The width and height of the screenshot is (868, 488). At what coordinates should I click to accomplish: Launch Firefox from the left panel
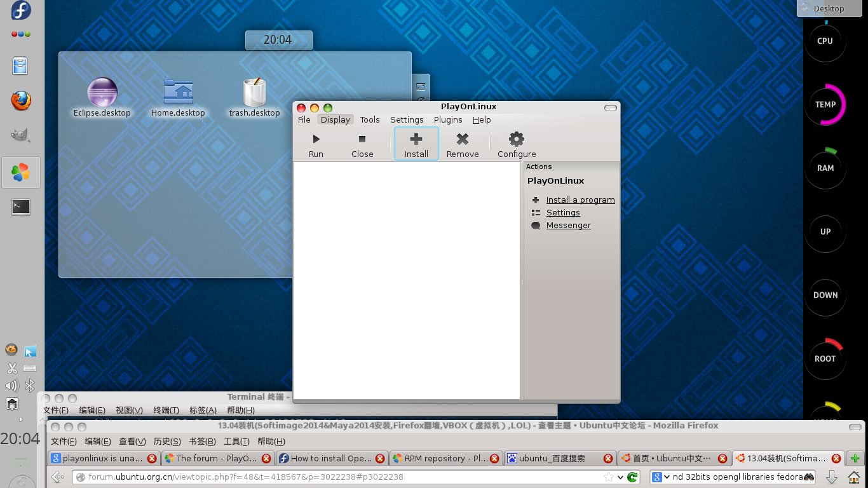pyautogui.click(x=21, y=100)
